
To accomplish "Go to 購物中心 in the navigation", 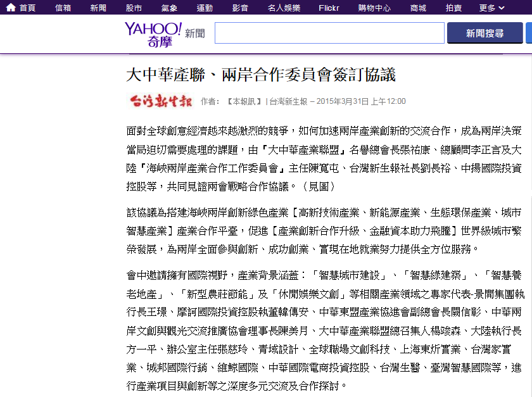I will pyautogui.click(x=374, y=8).
